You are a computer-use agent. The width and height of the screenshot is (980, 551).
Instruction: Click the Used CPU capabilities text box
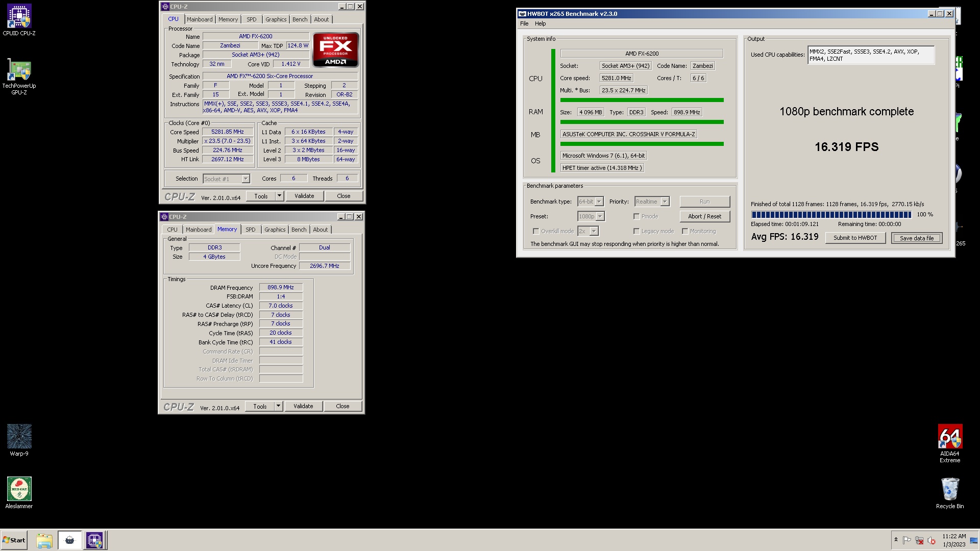pyautogui.click(x=871, y=55)
